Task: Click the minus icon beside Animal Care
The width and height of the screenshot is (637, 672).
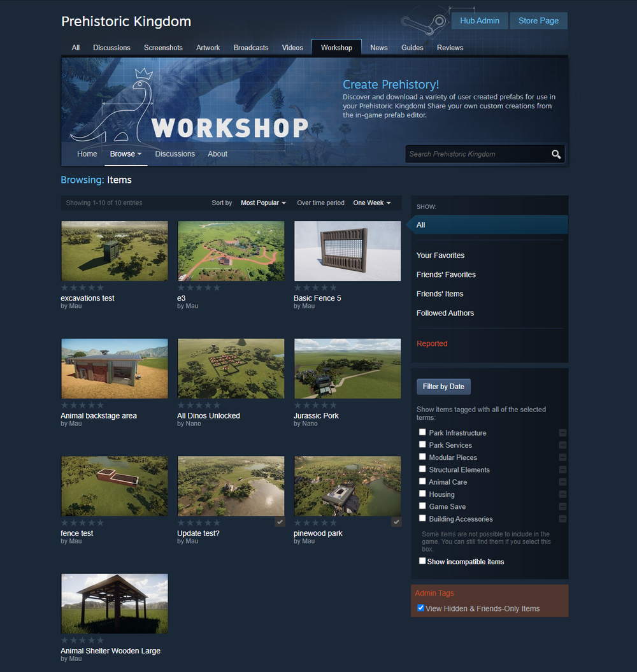Action: click(563, 482)
